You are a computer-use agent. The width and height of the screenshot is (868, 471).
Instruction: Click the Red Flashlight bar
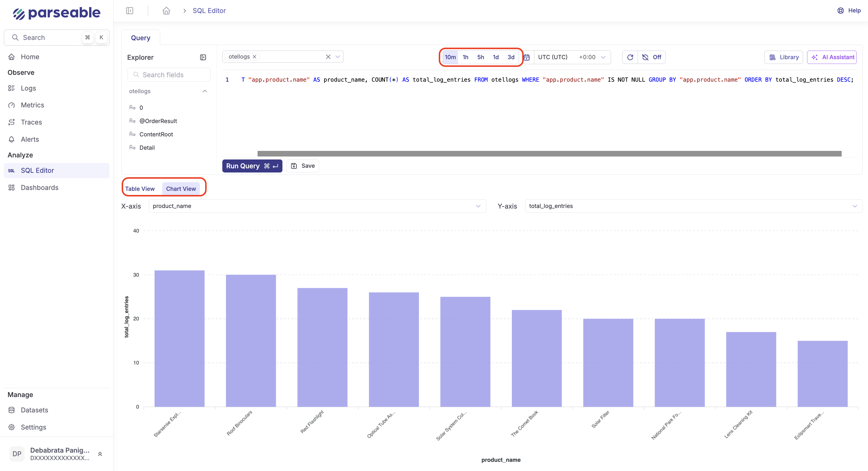[x=322, y=347]
